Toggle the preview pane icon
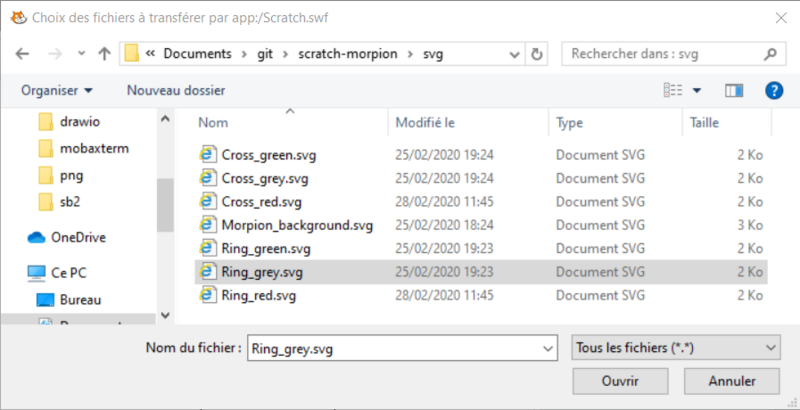 [x=734, y=90]
